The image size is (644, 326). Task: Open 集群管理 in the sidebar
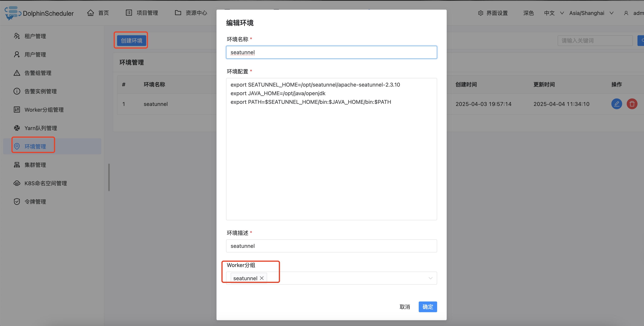35,165
